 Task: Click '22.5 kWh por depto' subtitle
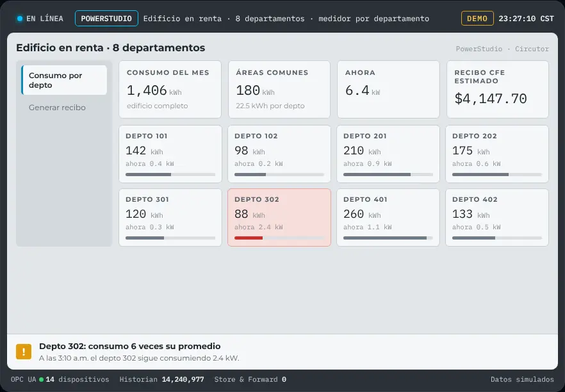pyautogui.click(x=270, y=106)
